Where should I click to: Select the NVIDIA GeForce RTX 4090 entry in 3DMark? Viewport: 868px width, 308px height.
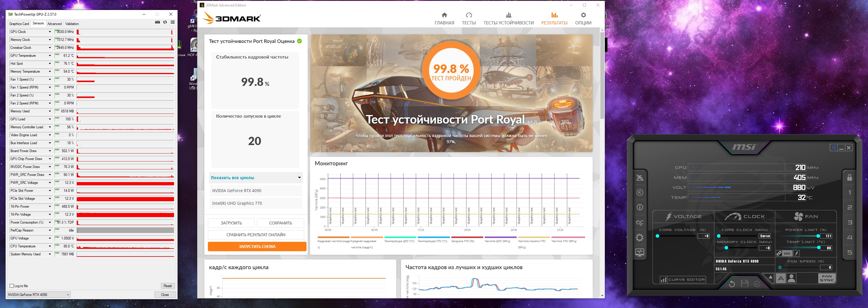[x=256, y=191]
